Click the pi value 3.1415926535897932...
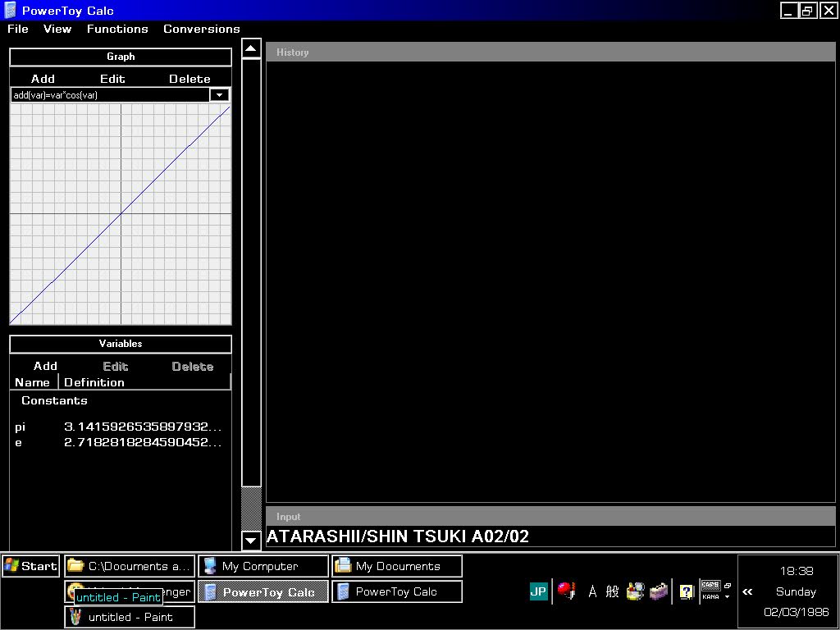Viewport: 840px width, 630px height. [x=143, y=427]
